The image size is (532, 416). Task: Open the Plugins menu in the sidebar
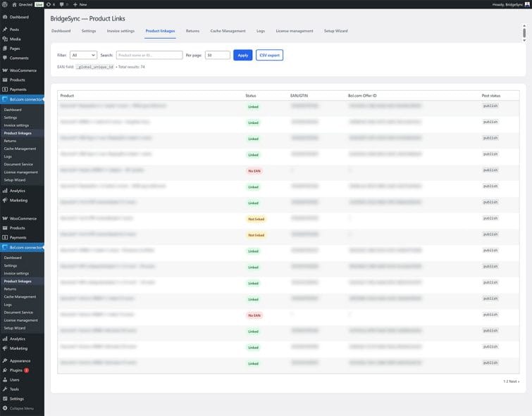click(x=16, y=370)
